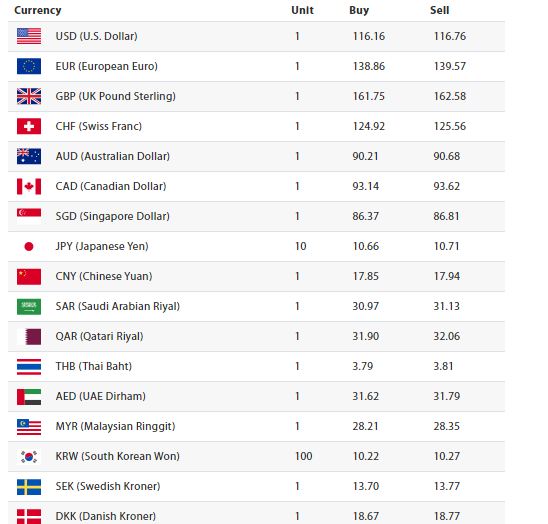
Task: Click the Currency column header
Action: click(38, 10)
